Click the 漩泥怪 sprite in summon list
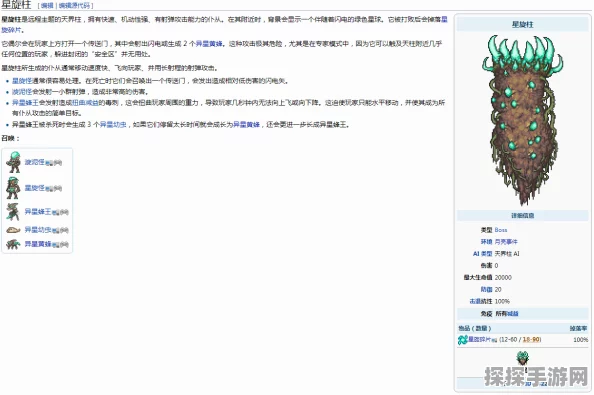The height and width of the screenshot is (395, 594). tap(13, 162)
